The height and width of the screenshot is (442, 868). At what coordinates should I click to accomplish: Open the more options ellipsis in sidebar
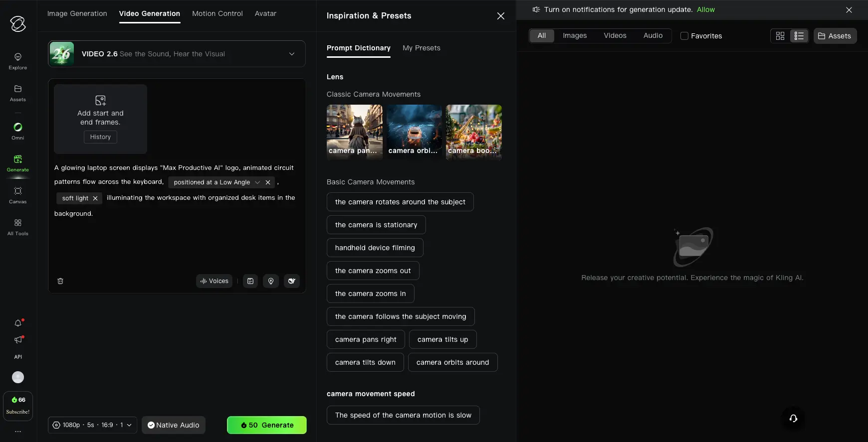[18, 432]
